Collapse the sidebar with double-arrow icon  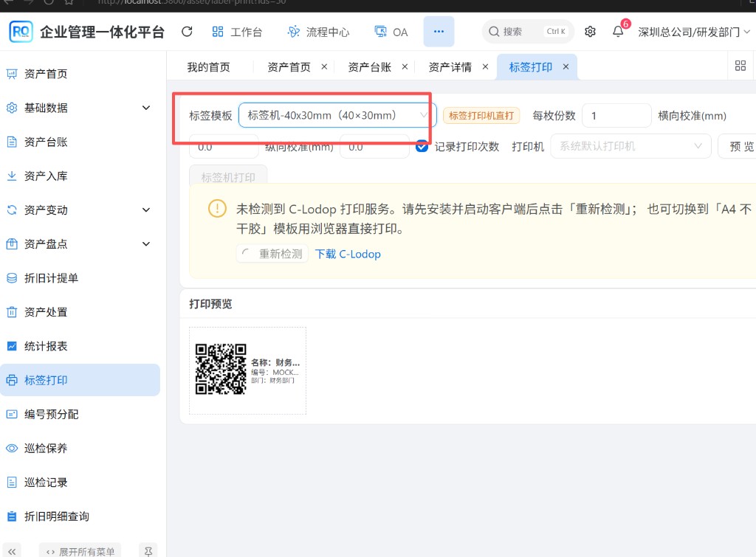pyautogui.click(x=12, y=552)
